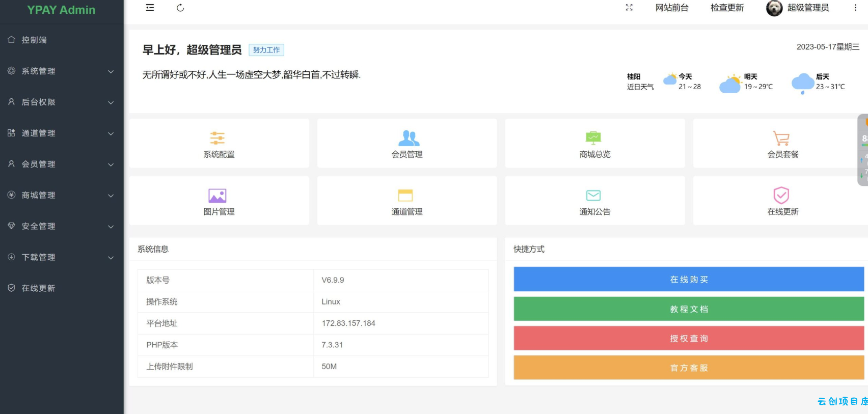
Task: Open the 通知公告 envelope icon card
Action: click(x=595, y=201)
